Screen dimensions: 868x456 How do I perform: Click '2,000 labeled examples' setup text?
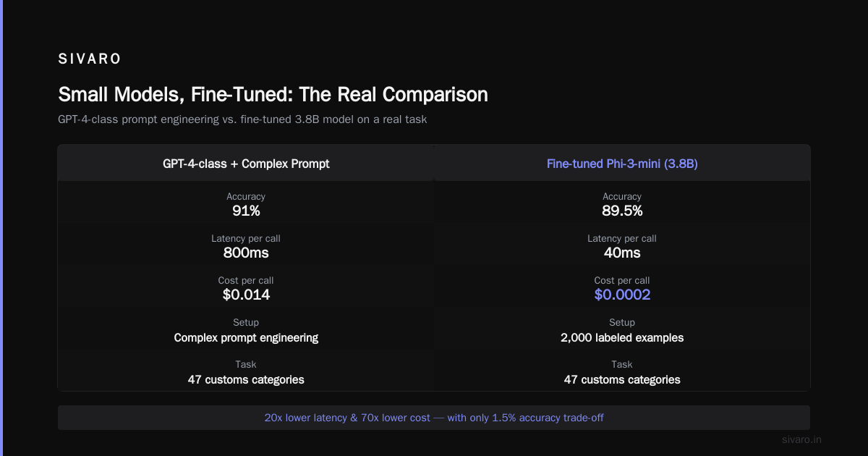(622, 337)
